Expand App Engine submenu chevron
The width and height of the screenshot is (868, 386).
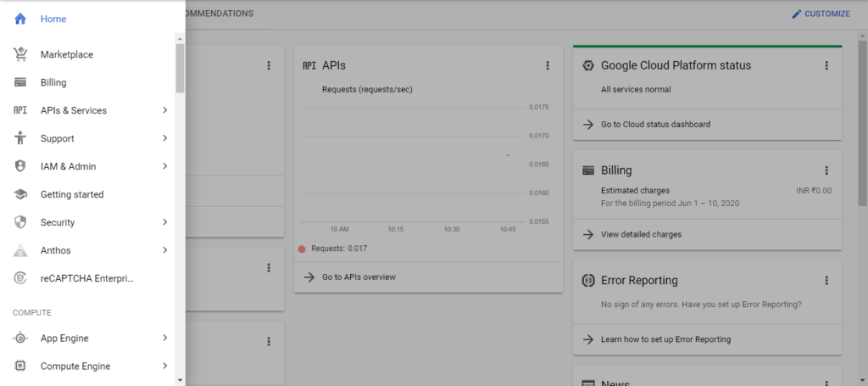click(165, 338)
